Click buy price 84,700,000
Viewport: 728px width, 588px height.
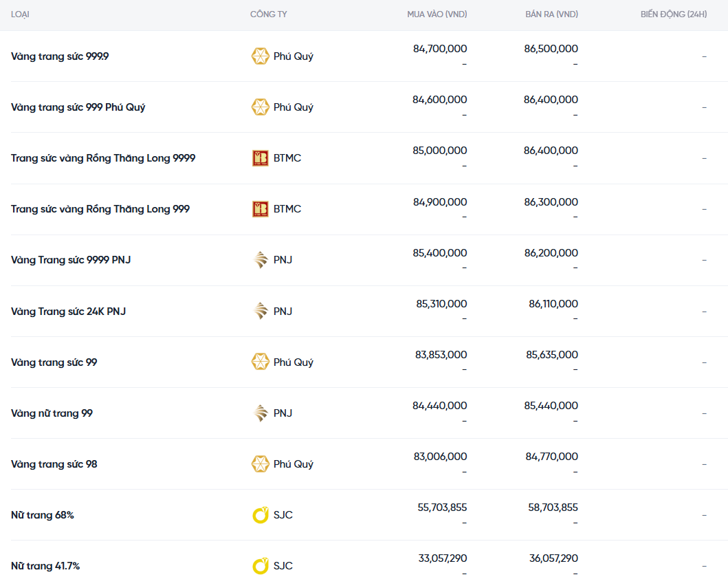pyautogui.click(x=440, y=49)
